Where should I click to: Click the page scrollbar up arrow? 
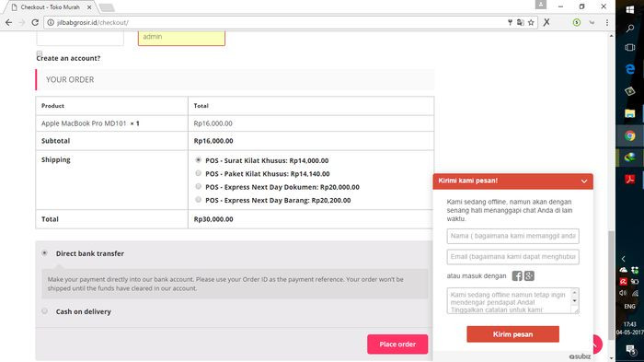(x=611, y=36)
